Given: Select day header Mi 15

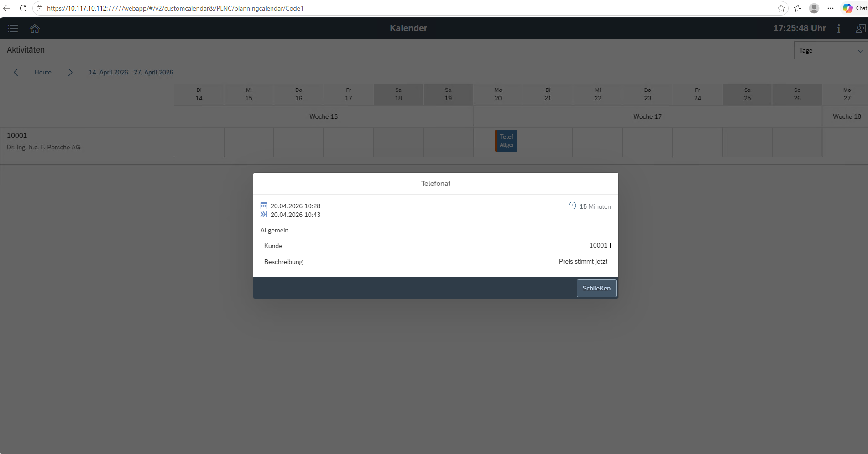Looking at the screenshot, I should (x=249, y=94).
